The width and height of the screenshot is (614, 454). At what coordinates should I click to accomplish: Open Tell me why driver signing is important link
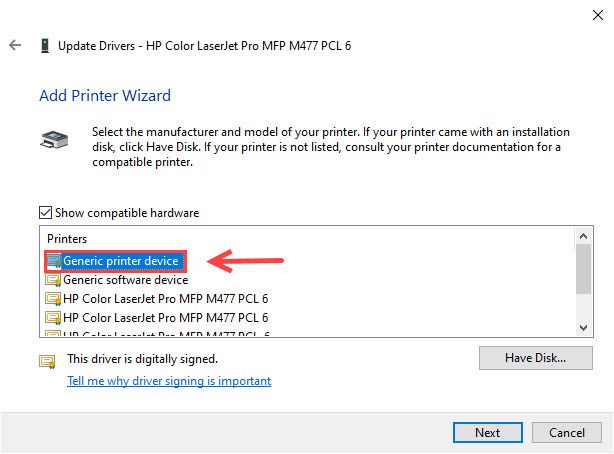tap(169, 381)
